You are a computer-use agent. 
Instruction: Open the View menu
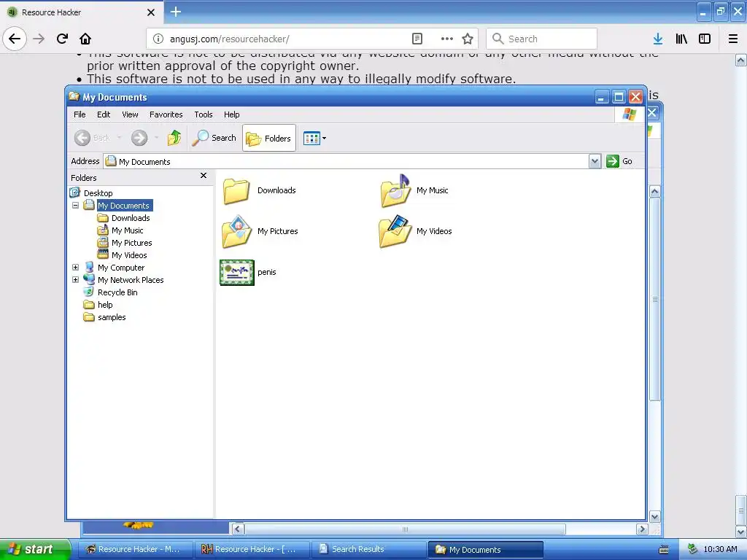pyautogui.click(x=130, y=114)
